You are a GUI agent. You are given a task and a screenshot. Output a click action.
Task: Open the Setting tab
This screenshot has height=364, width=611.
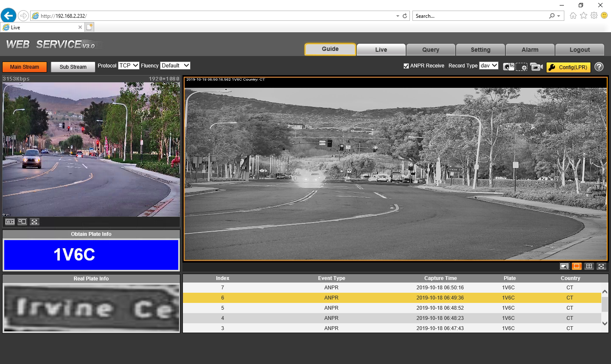480,50
